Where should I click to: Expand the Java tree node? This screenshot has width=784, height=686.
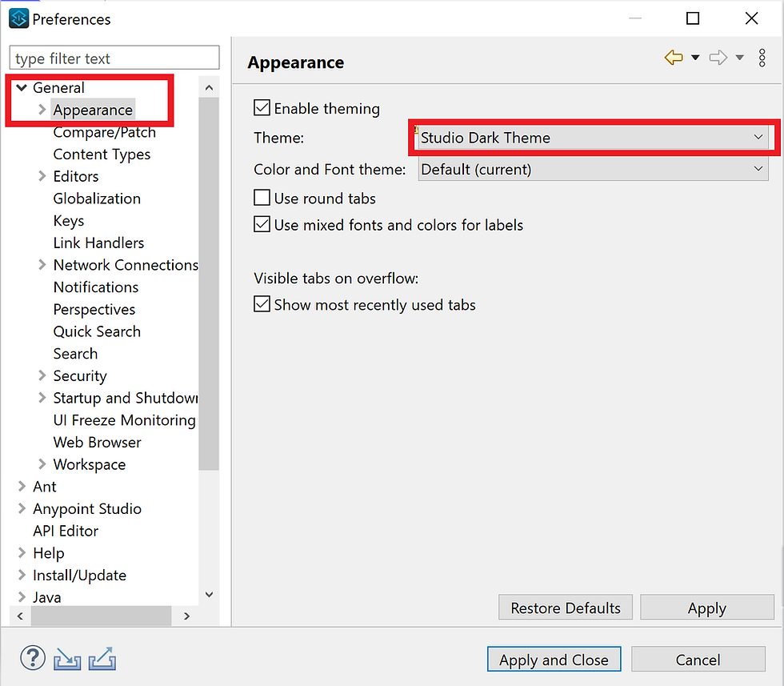[x=22, y=597]
